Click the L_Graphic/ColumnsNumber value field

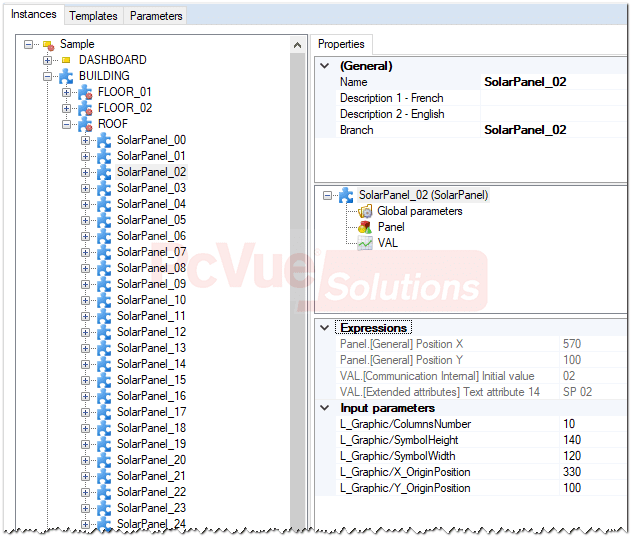[x=593, y=424]
